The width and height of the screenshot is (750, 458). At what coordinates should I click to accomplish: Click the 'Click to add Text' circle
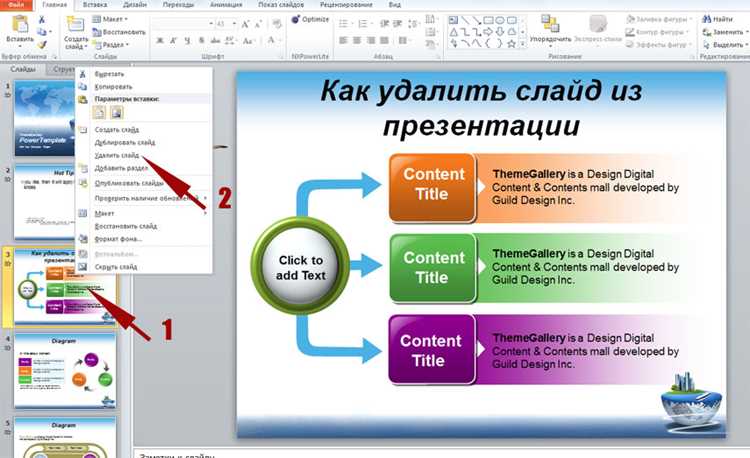point(300,267)
